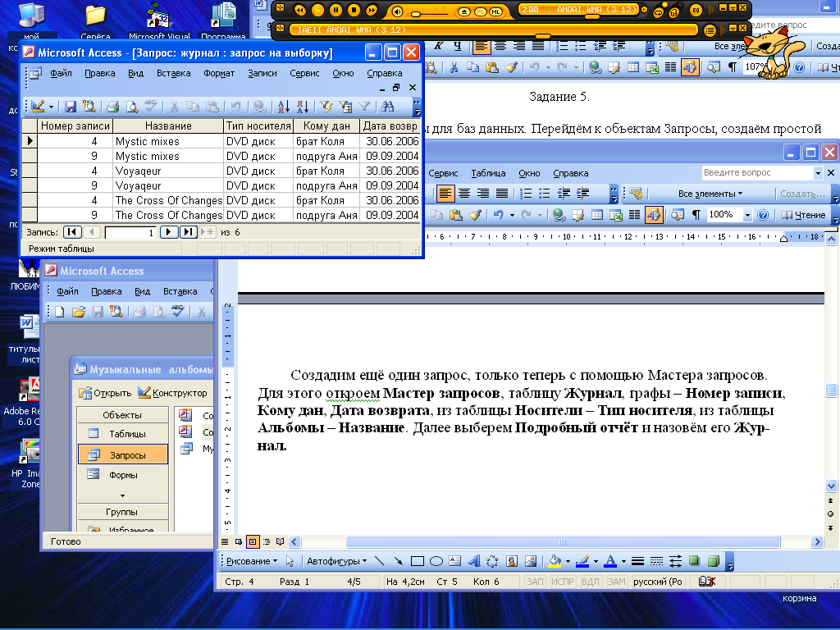
Task: Click New document icon in Microsoft Access window
Action: 59,311
